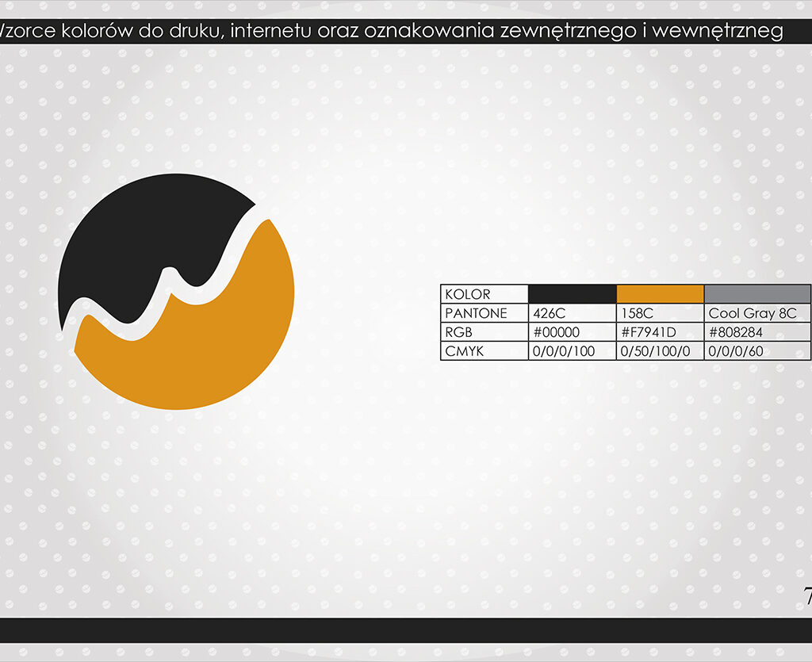Image resolution: width=812 pixels, height=662 pixels.
Task: Click the PANTONE row header cell
Action: pyautogui.click(x=484, y=313)
